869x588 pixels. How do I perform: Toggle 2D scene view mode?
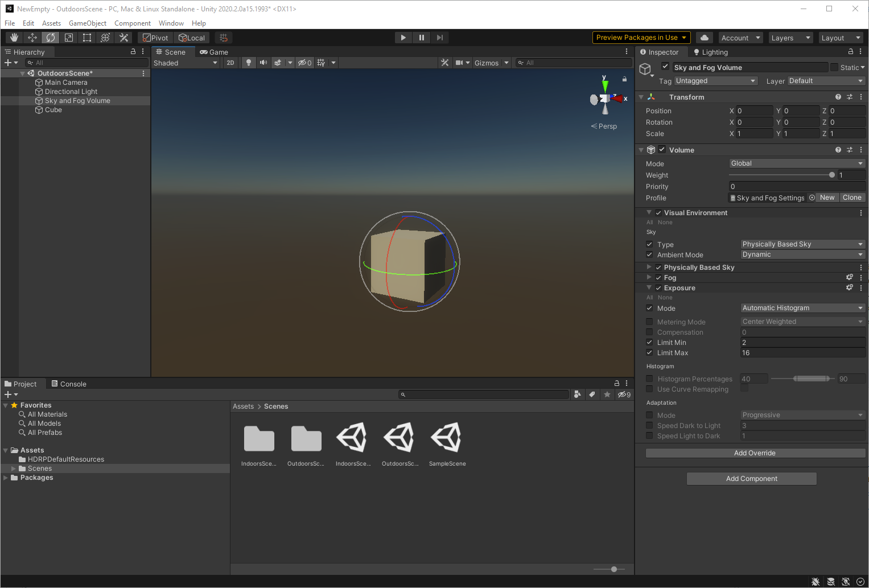point(230,63)
